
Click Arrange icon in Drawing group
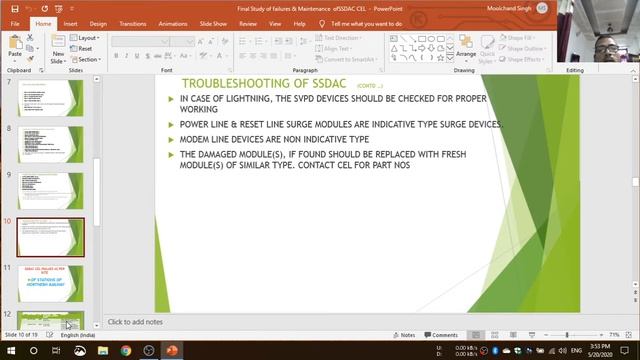466,42
